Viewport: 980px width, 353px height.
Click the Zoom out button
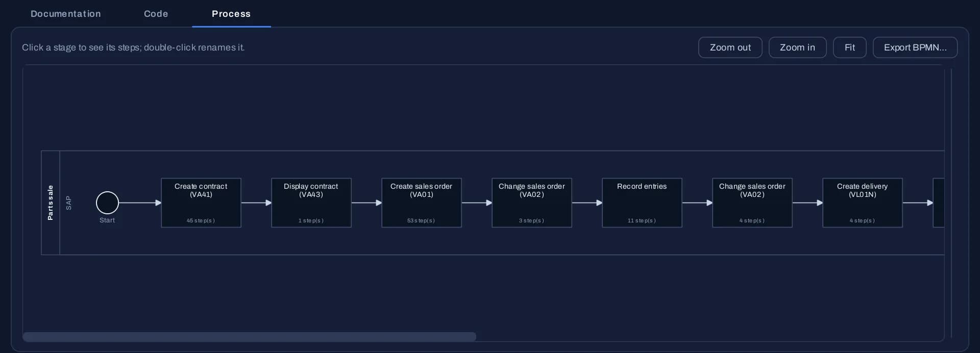(x=730, y=47)
